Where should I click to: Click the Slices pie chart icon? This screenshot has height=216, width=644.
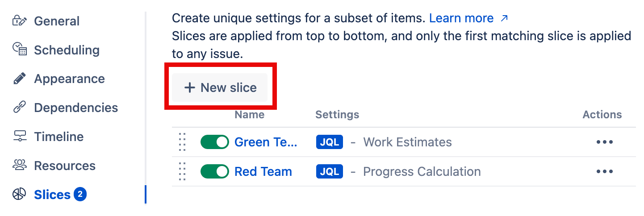pos(20,195)
